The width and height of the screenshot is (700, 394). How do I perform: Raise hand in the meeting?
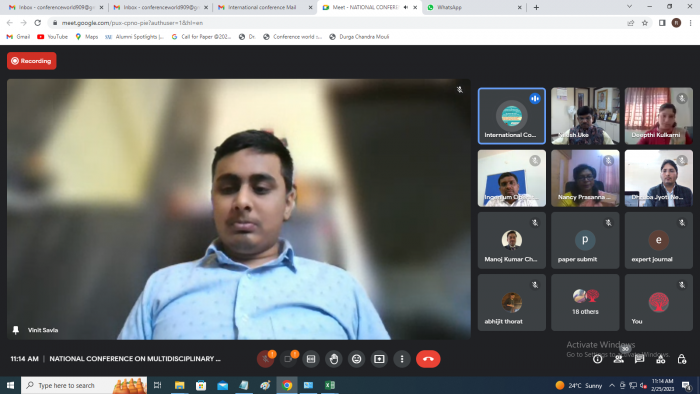click(x=334, y=359)
